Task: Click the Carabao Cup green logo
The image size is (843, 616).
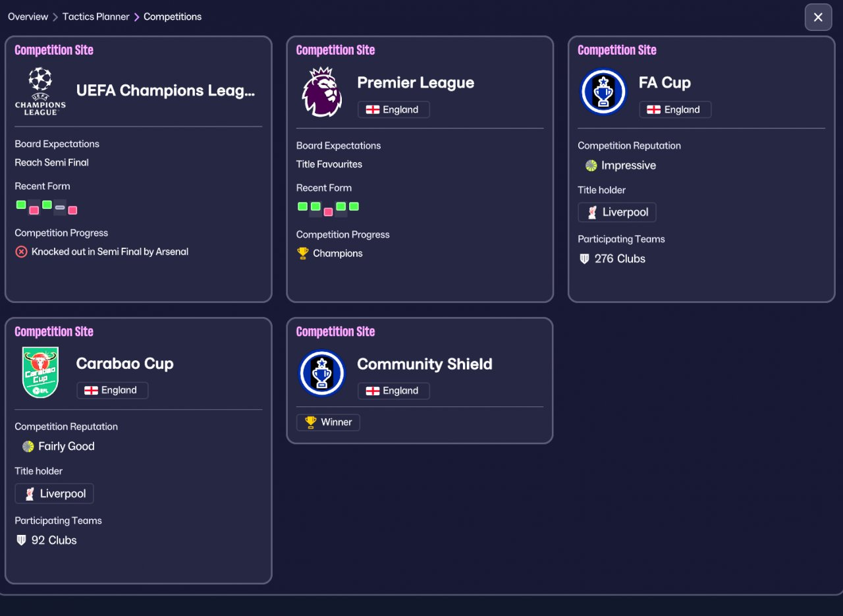Action: [40, 372]
